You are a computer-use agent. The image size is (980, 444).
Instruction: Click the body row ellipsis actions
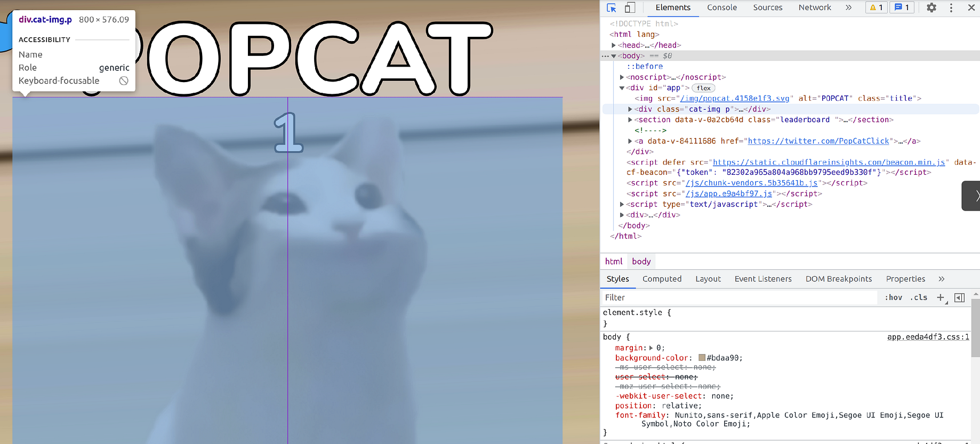605,56
